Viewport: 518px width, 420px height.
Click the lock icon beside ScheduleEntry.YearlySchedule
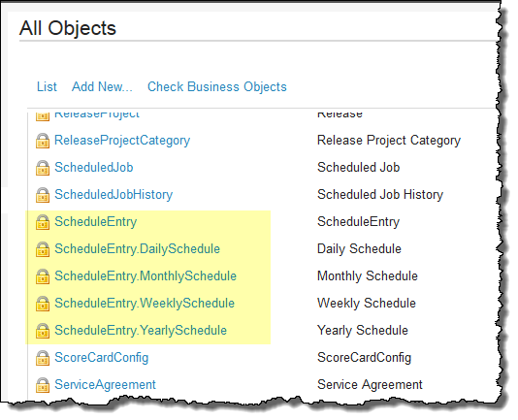coord(43,331)
